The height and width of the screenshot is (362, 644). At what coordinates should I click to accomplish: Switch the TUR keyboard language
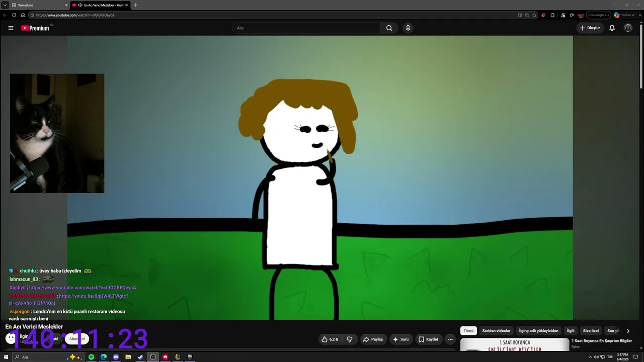click(610, 357)
